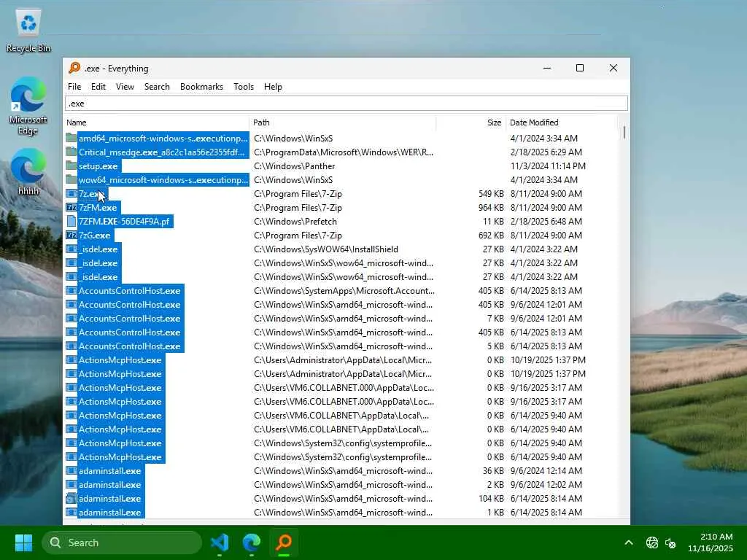Screen dimensions: 747x560
Task: Open the Help menu
Action: coord(273,87)
